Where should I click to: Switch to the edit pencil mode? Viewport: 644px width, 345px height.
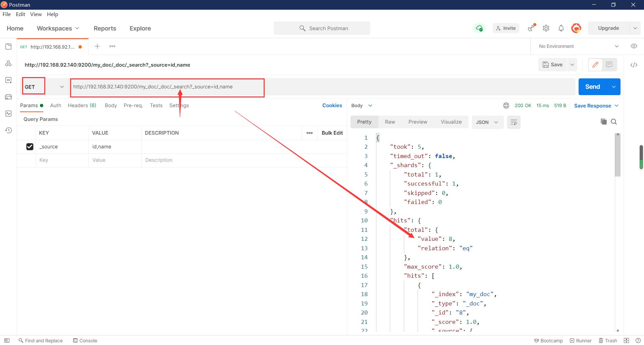click(595, 65)
